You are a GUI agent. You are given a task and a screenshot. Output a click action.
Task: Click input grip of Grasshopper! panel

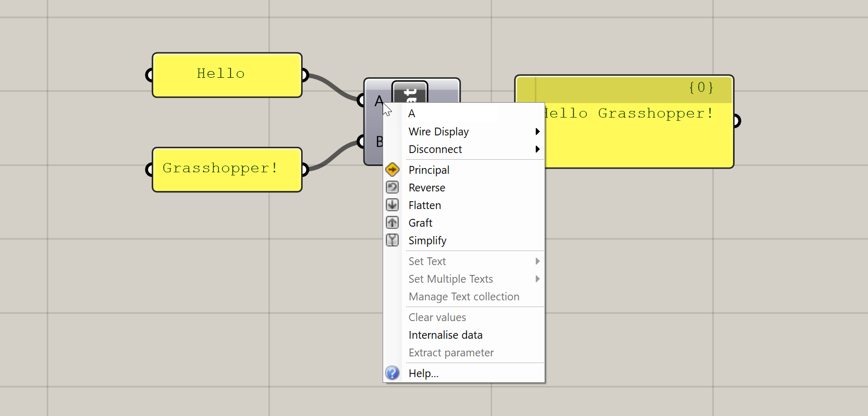[x=149, y=170]
